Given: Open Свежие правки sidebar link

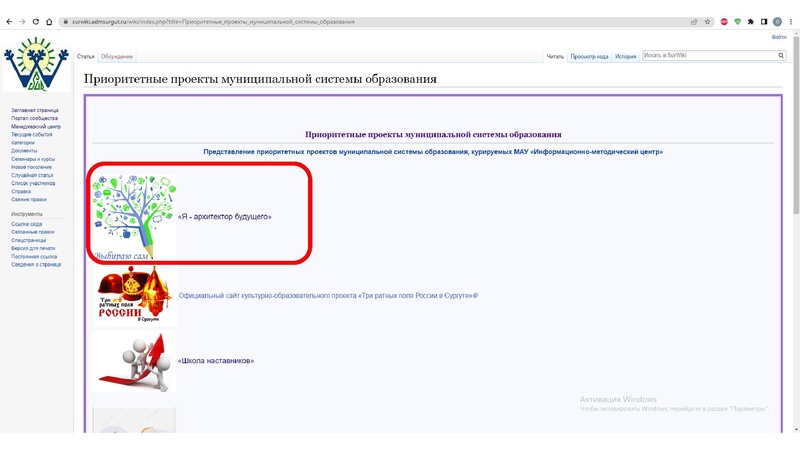Looking at the screenshot, I should pos(29,199).
